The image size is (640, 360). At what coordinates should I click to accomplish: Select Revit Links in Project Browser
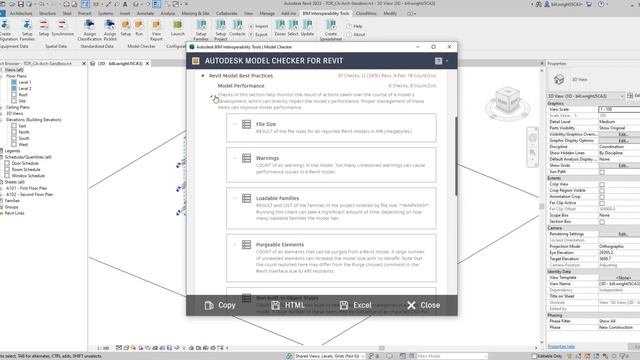(x=14, y=213)
